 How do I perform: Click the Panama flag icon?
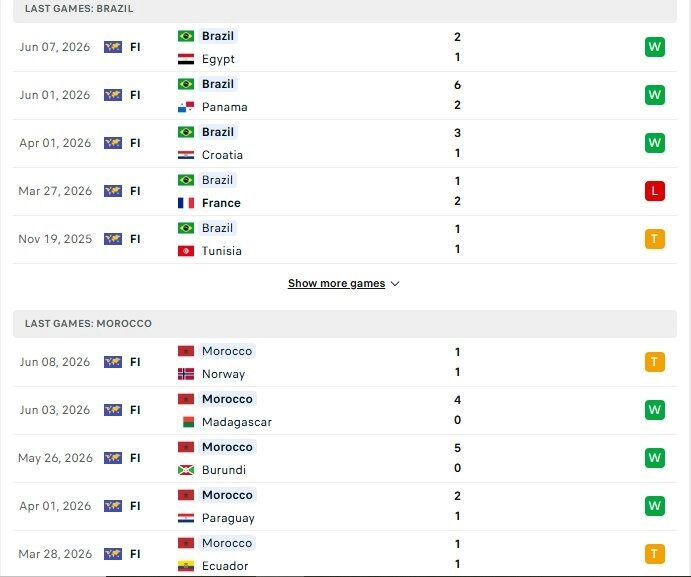[x=186, y=107]
